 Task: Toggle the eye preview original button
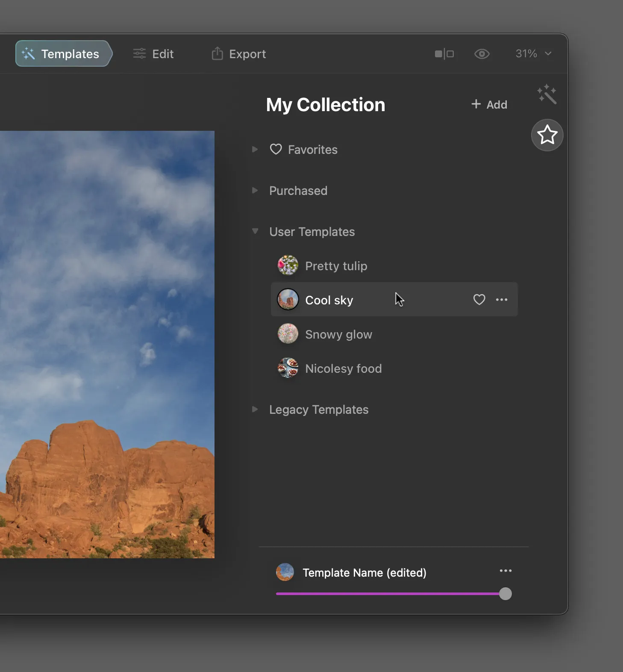click(482, 54)
